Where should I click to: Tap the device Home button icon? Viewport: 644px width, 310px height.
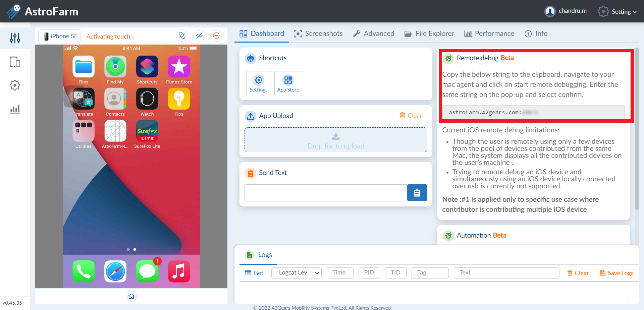131,296
